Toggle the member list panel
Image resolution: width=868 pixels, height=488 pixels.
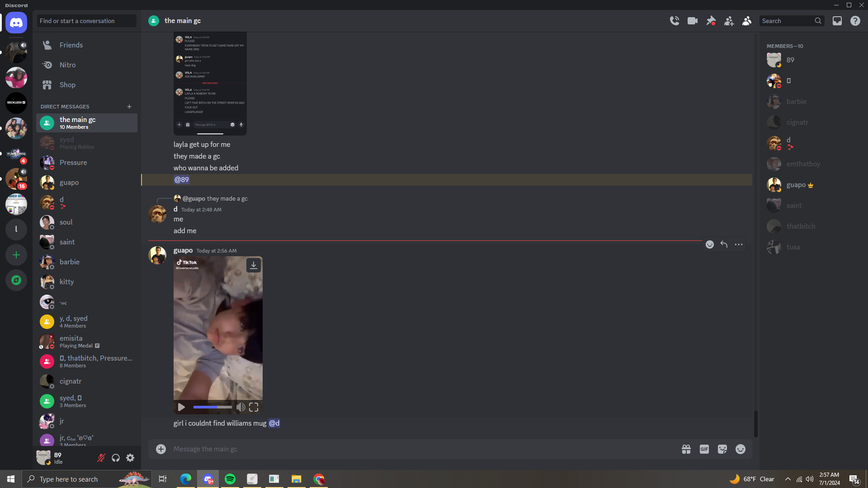(x=747, y=21)
